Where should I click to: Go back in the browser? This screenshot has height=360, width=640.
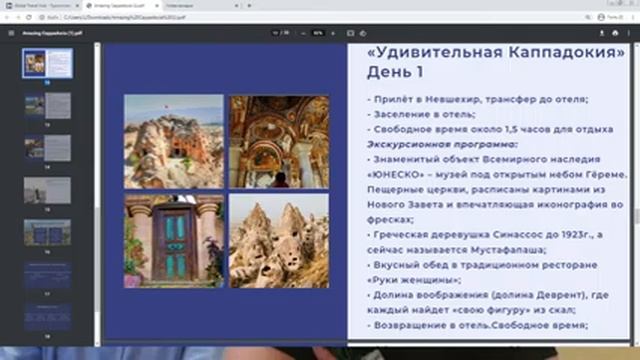(7, 17)
